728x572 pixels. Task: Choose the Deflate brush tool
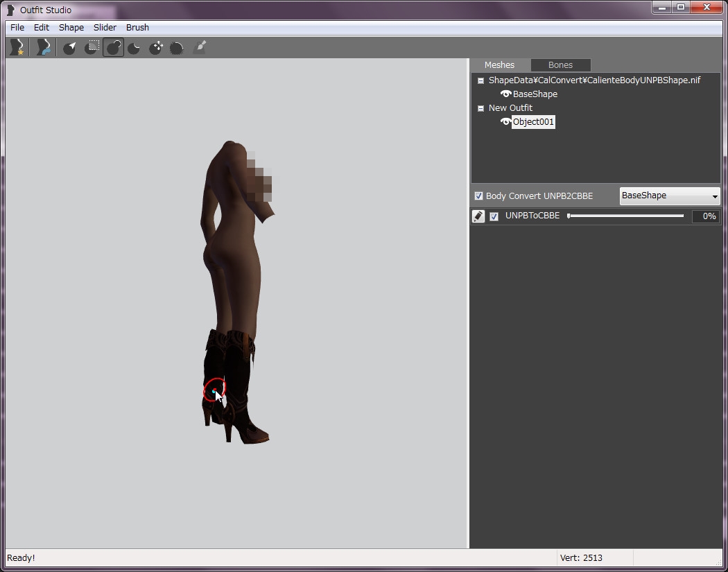(135, 47)
